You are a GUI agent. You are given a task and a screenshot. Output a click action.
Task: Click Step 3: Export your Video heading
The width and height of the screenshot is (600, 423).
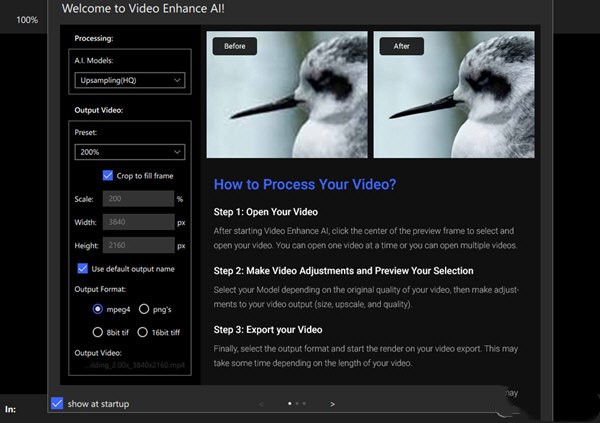click(x=268, y=330)
